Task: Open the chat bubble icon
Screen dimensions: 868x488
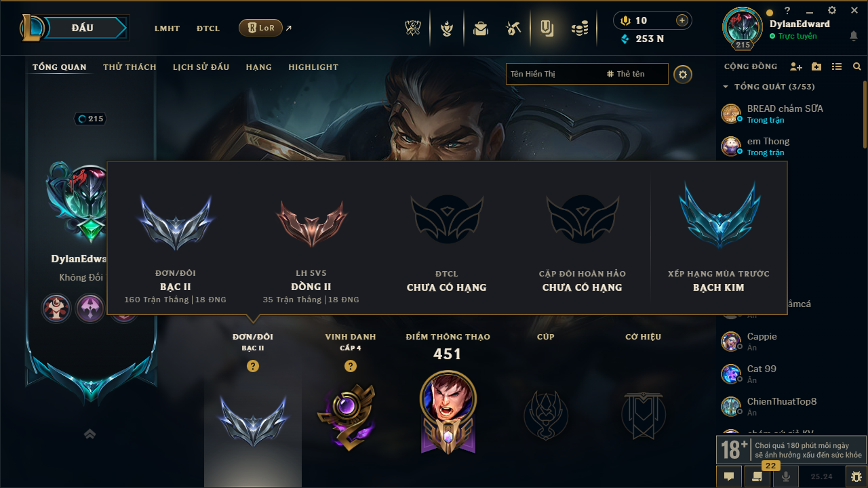Action: point(729,476)
